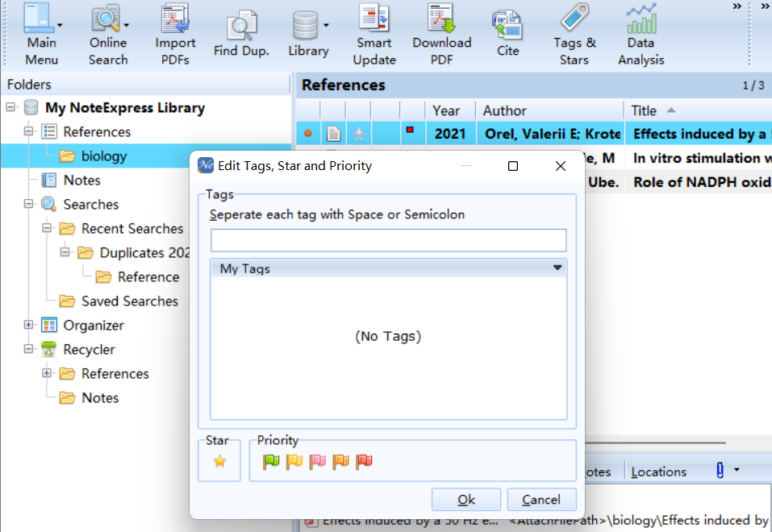Expand the Organizer tree node
Image resolution: width=772 pixels, height=532 pixels.
click(x=28, y=325)
